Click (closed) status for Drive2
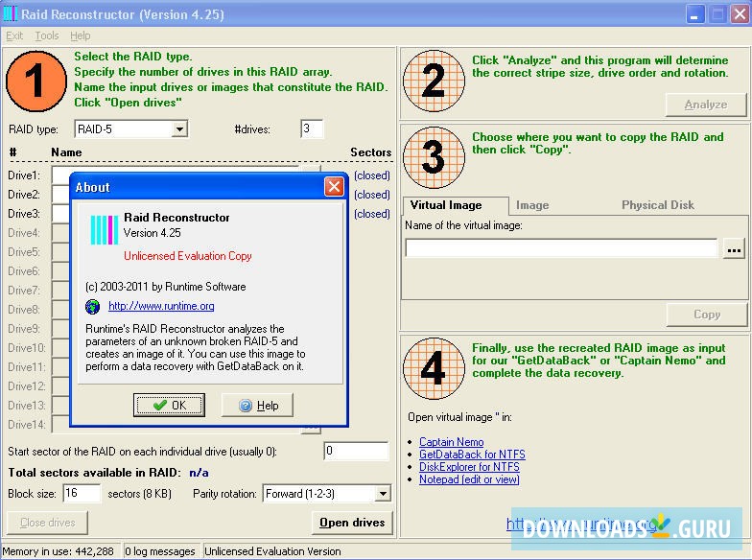752x560 pixels. coord(372,195)
